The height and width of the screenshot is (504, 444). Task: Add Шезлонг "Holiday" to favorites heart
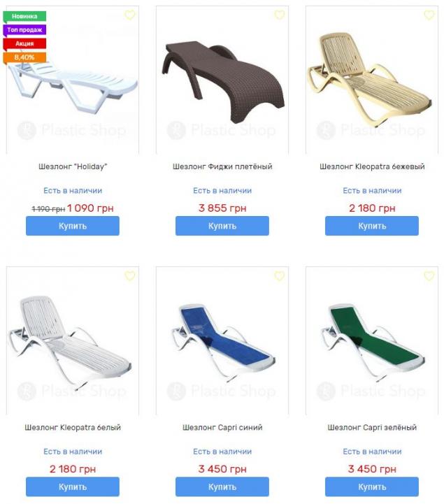(130, 15)
